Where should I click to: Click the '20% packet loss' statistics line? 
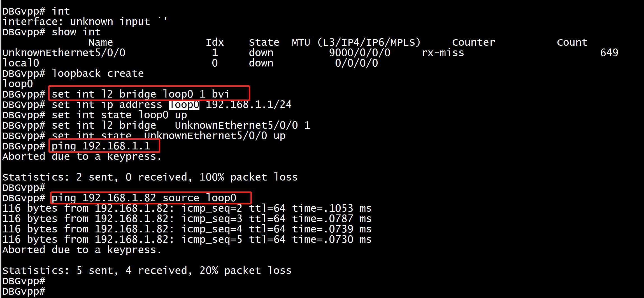pyautogui.click(x=147, y=271)
